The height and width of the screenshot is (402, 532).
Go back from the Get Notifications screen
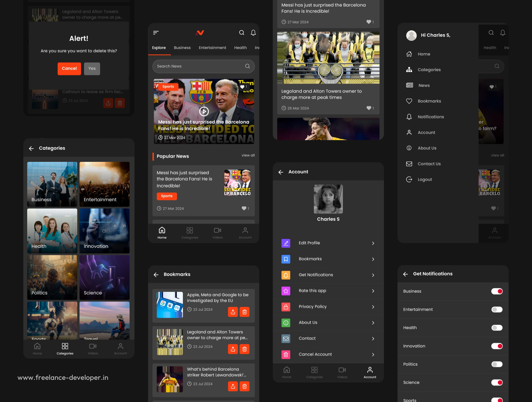(x=406, y=274)
